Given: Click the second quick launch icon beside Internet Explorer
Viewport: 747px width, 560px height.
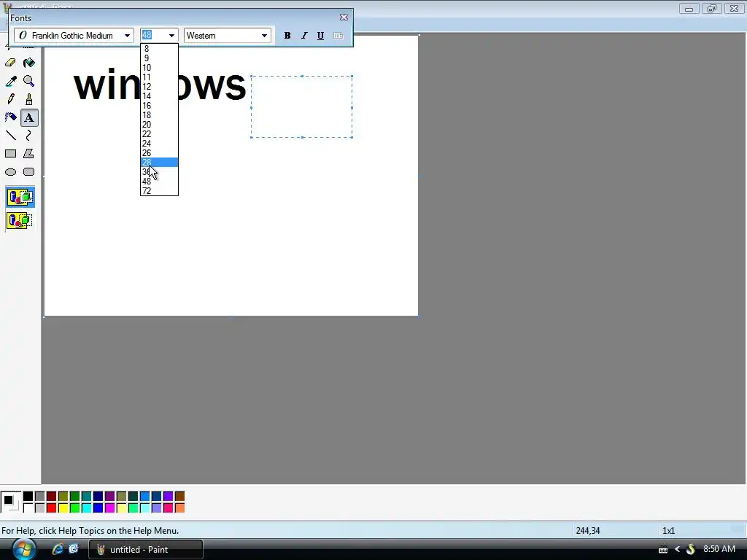Looking at the screenshot, I should click(74, 549).
